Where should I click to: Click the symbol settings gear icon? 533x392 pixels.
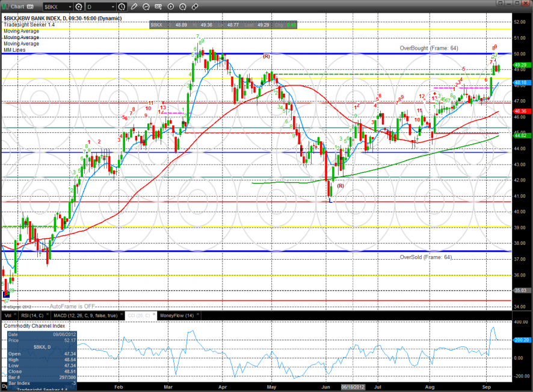point(78,7)
